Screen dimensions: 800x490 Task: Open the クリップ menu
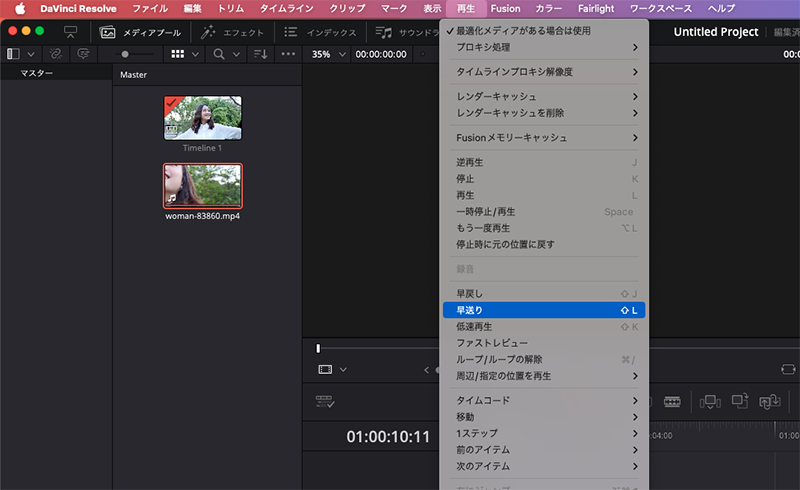point(347,9)
